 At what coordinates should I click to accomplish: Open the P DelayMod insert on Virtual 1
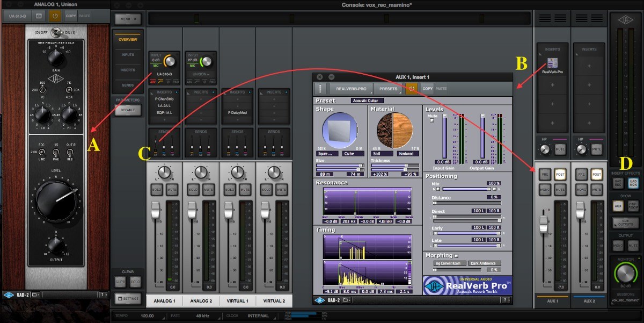tap(237, 113)
